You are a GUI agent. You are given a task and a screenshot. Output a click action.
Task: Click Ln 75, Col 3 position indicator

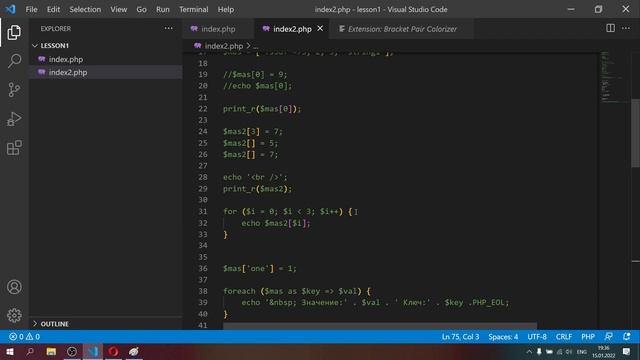tap(460, 337)
